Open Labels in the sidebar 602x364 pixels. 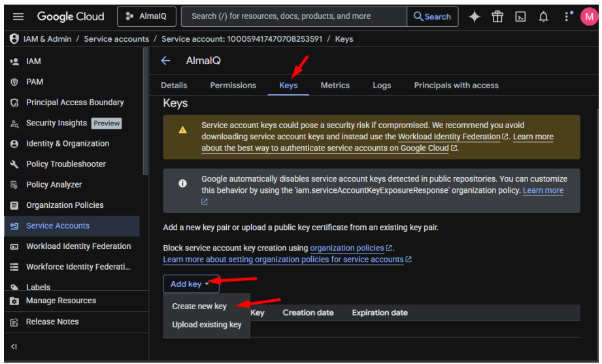pyautogui.click(x=38, y=287)
